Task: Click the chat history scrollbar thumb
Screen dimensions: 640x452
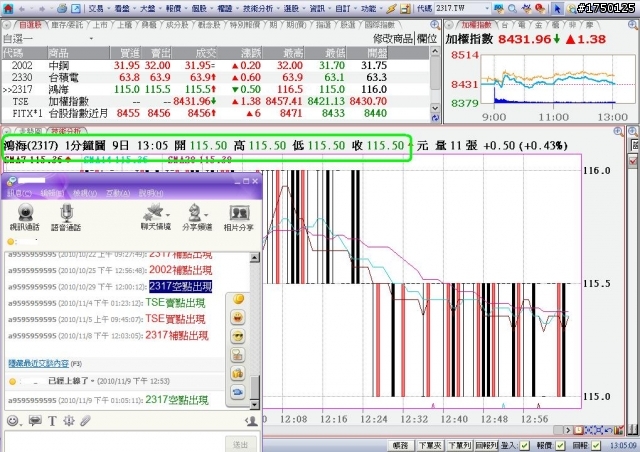Action: click(x=254, y=387)
